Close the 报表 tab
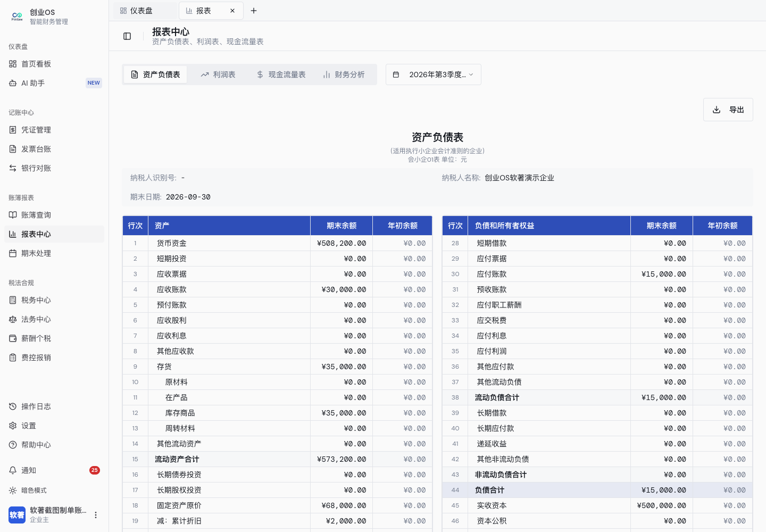 (232, 11)
